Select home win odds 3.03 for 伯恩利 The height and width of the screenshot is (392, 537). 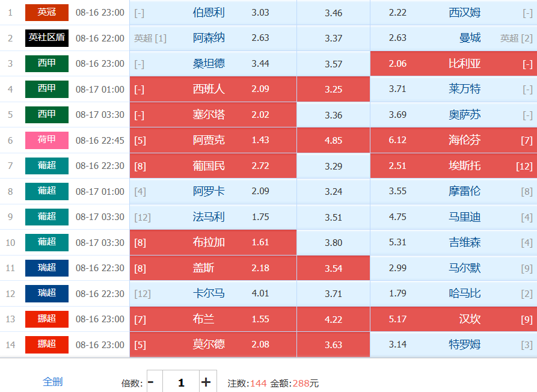(213, 12)
